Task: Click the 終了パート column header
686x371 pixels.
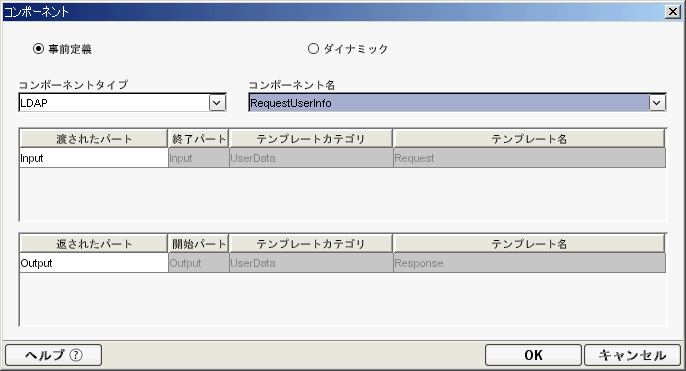Action: click(x=199, y=139)
